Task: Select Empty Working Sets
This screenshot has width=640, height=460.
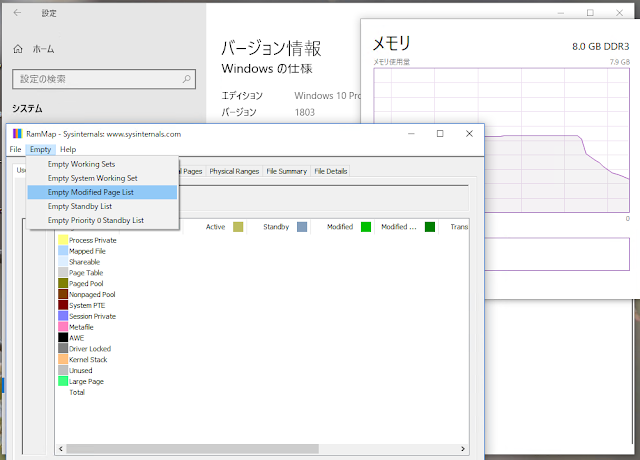Action: (x=102, y=164)
